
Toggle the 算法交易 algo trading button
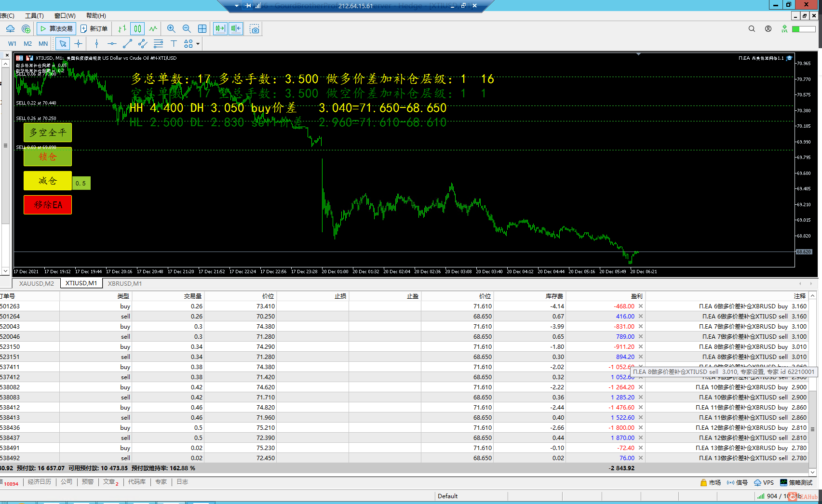click(x=56, y=29)
